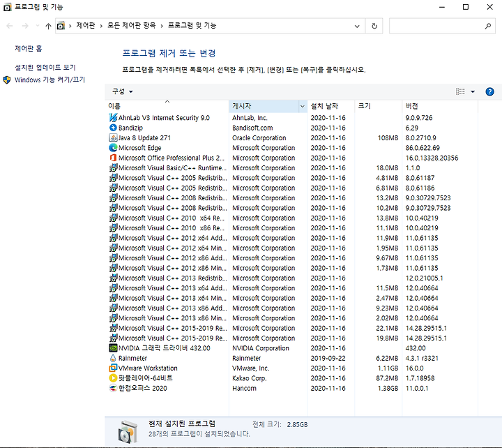The width and height of the screenshot is (502, 448).
Task: Select the Visual C++ 2005 Redistrib row version 8.0.61187
Action: [291, 178]
